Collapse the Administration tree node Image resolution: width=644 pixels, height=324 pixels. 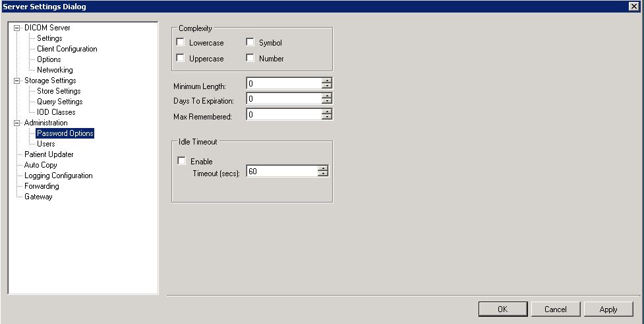17,123
